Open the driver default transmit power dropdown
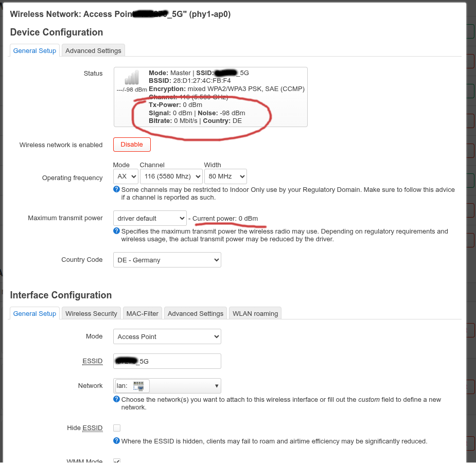The width and height of the screenshot is (476, 463). click(149, 218)
